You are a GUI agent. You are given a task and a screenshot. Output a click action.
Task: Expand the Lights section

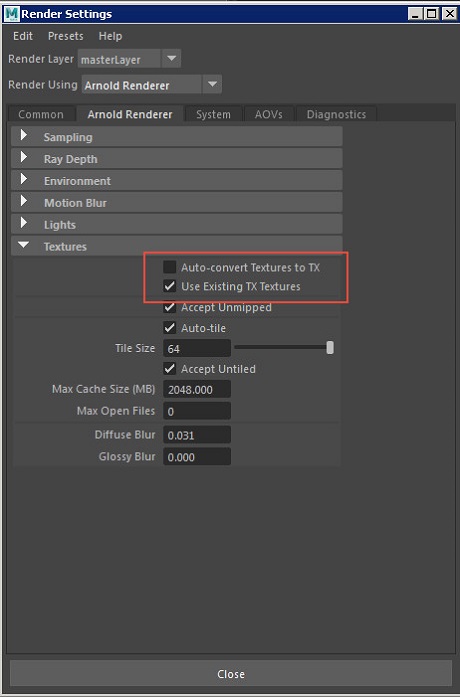tap(176, 224)
